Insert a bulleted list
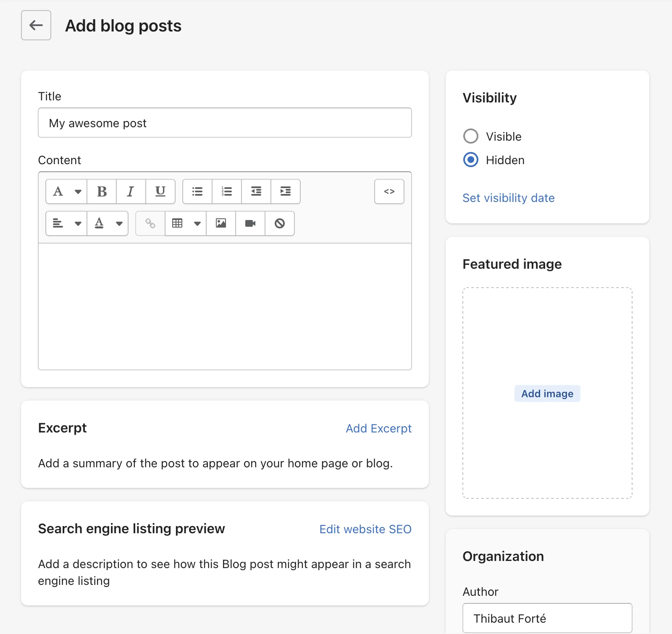 pyautogui.click(x=197, y=191)
